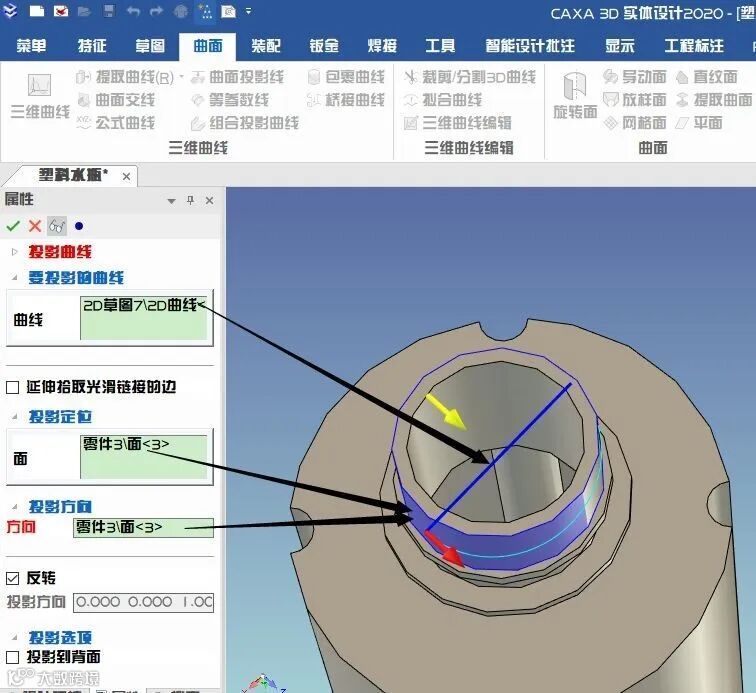Collapse the 投影选项 section
Image resolution: width=756 pixels, height=693 pixels.
click(14, 638)
